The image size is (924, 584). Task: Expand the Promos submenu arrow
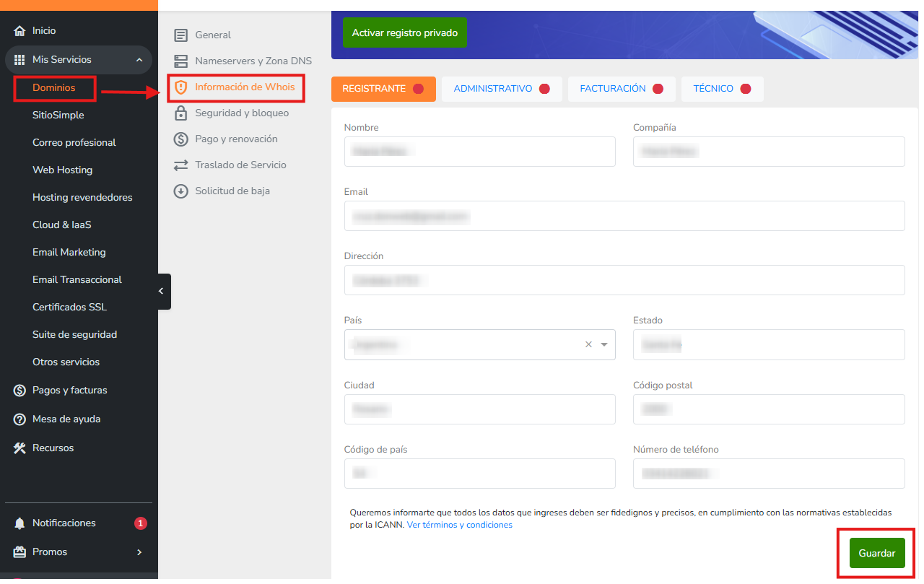click(139, 552)
